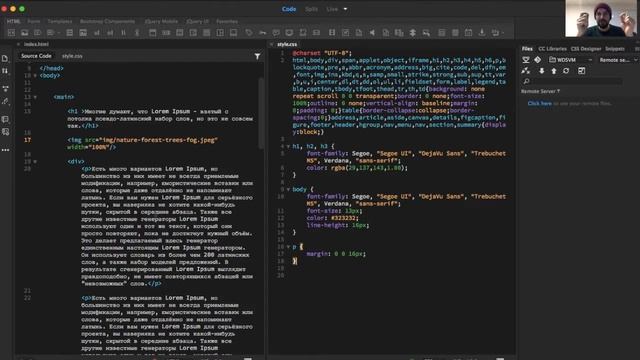Viewport: 640px width, 360px height.
Task: Click the Source Code button
Action: [x=36, y=56]
